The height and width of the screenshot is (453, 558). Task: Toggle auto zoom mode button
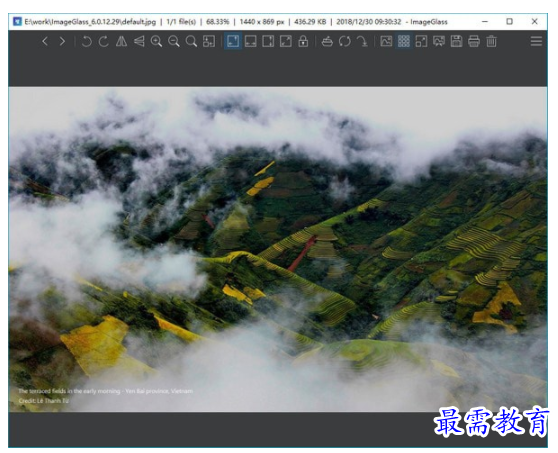click(233, 41)
